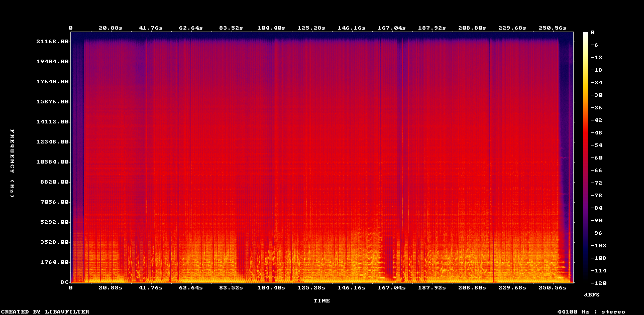Click the 250.56s marker on top time axis
This screenshot has width=644, height=315.
coord(552,28)
